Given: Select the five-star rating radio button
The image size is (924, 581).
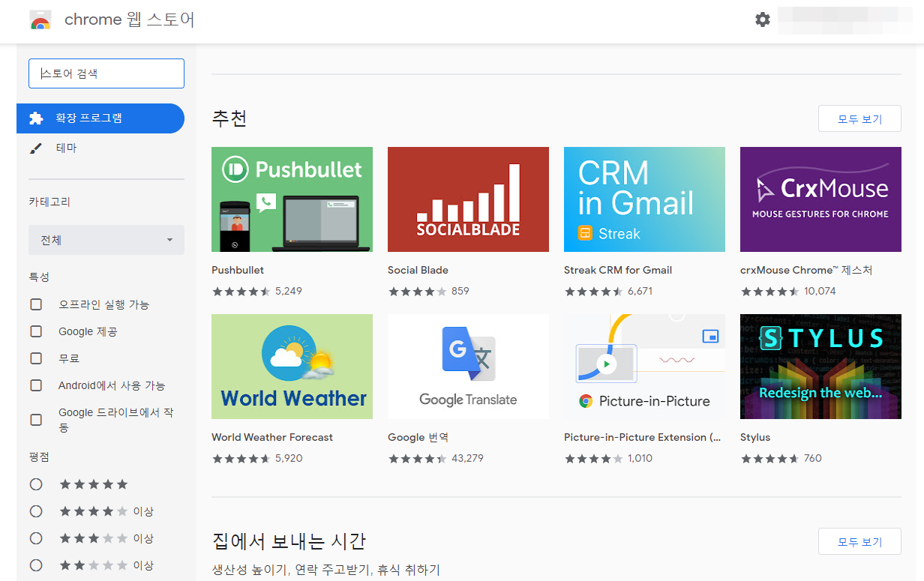Looking at the screenshot, I should 36,484.
